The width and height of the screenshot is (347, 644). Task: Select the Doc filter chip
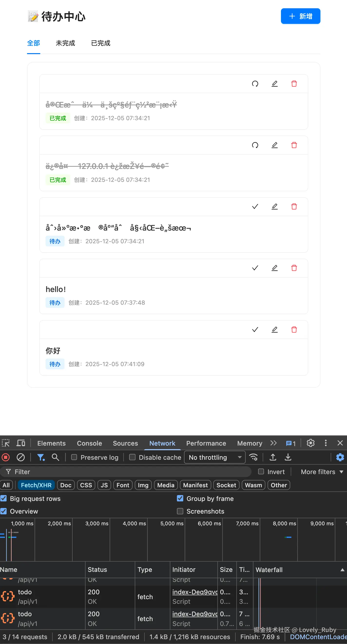tap(66, 485)
